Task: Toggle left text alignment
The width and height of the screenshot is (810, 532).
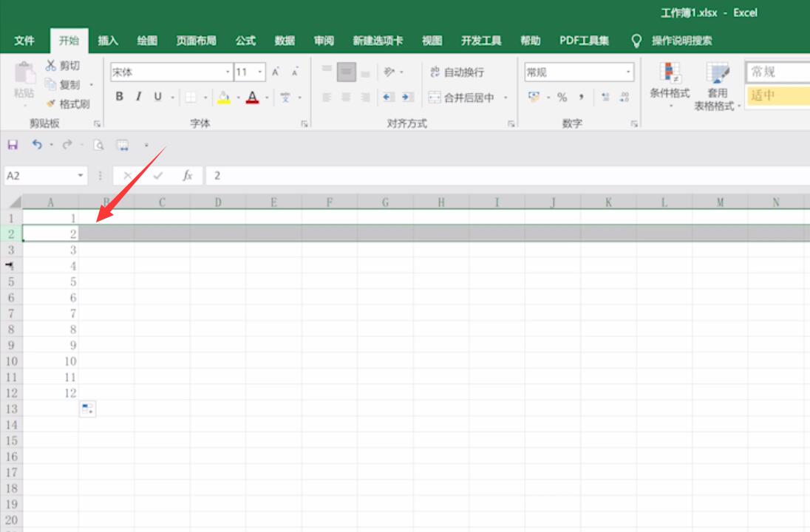Action: (x=327, y=97)
